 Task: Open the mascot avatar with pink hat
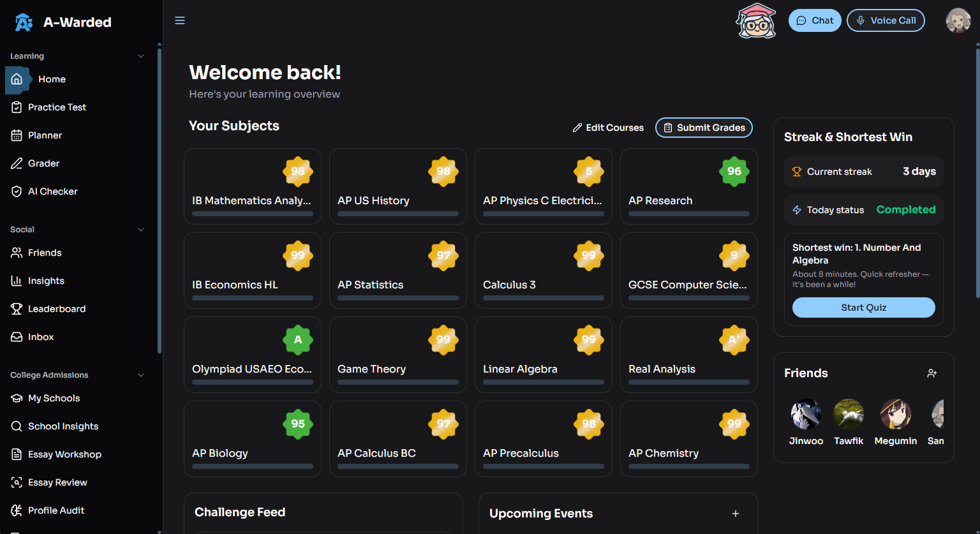[x=755, y=20]
